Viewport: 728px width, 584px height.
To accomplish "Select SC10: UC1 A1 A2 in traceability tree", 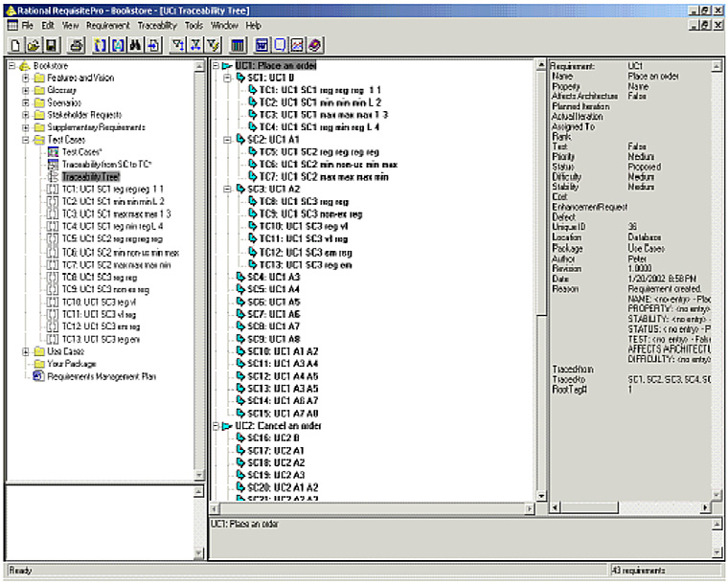I will 283,351.
